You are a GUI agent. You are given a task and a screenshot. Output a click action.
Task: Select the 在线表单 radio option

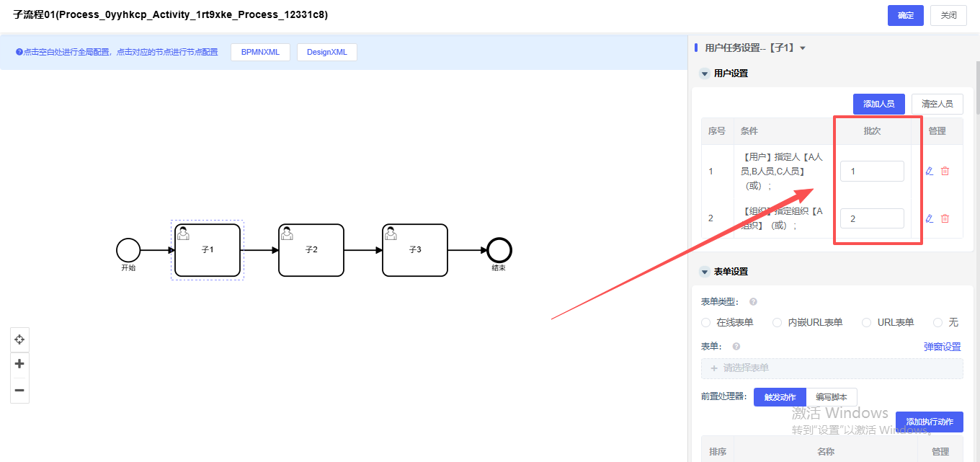(705, 323)
